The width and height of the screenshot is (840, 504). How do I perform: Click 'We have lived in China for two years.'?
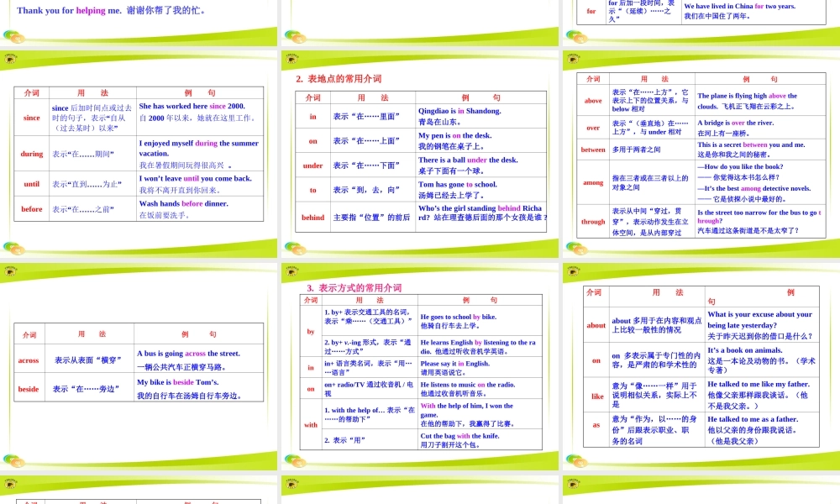[740, 6]
